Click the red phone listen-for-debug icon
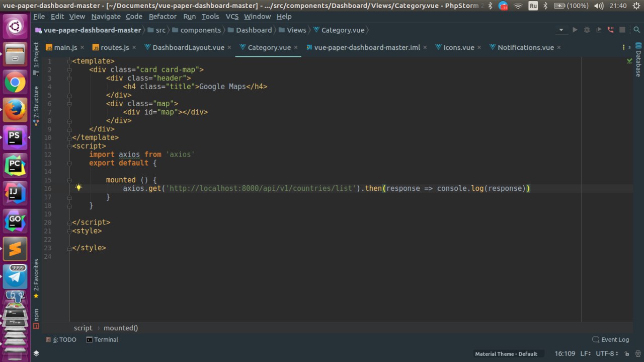644x362 pixels. 611,30
